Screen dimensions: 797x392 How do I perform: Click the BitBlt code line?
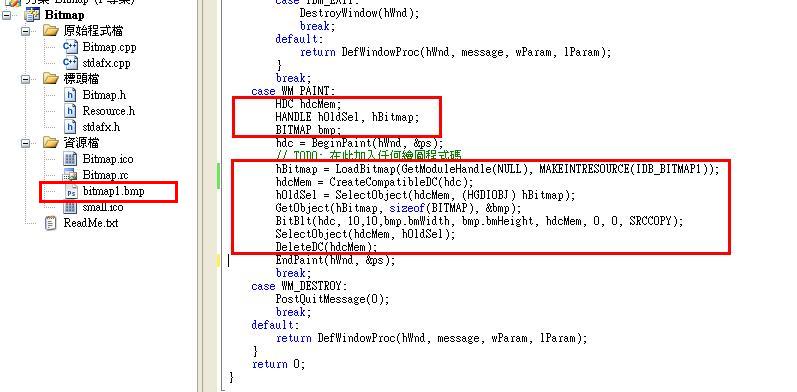point(479,222)
